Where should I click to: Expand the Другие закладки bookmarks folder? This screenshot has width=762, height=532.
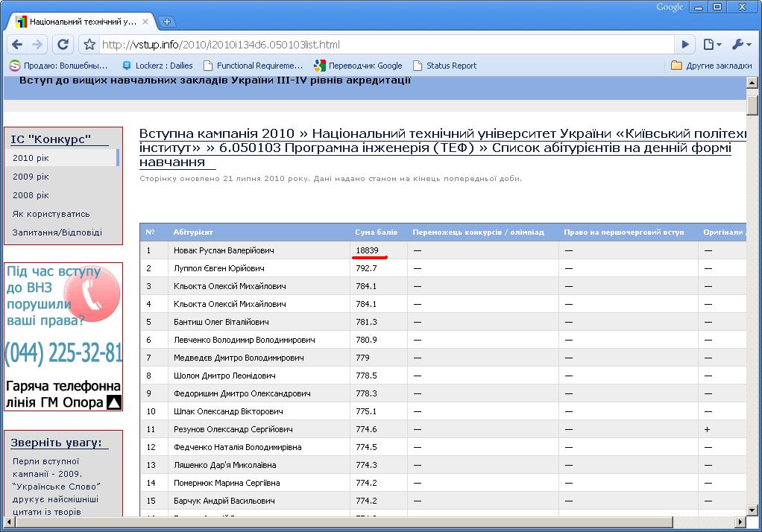click(711, 66)
